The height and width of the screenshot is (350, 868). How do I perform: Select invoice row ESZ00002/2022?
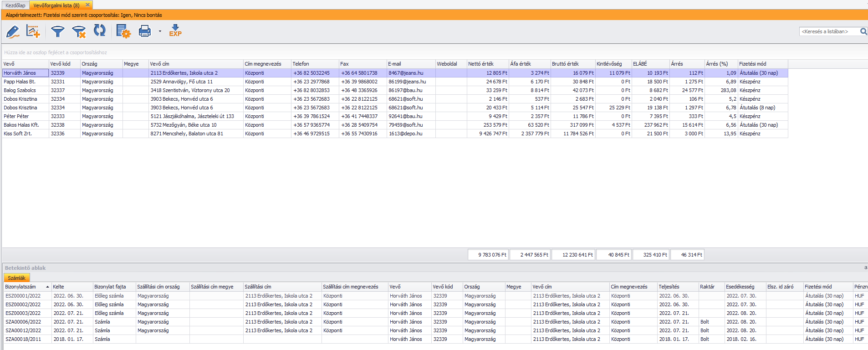tap(435, 304)
